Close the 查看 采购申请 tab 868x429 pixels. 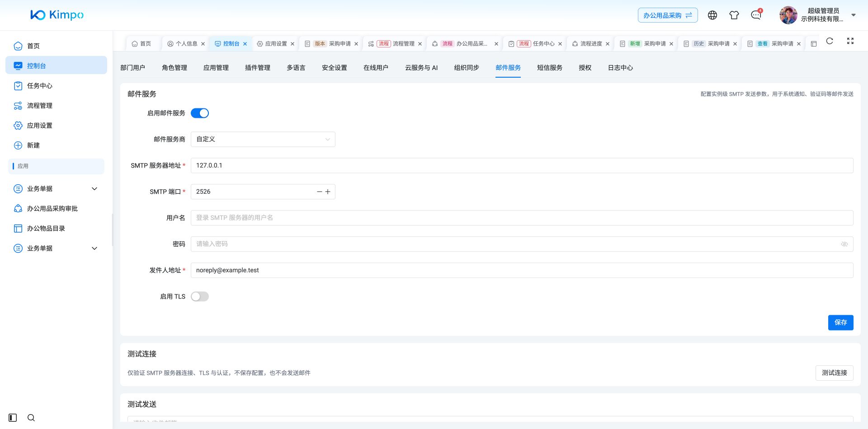(799, 44)
